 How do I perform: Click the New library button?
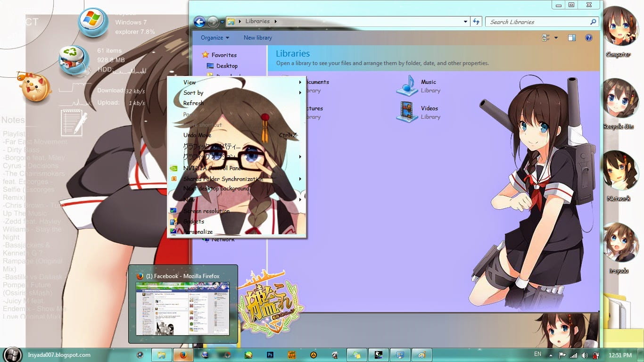(257, 38)
